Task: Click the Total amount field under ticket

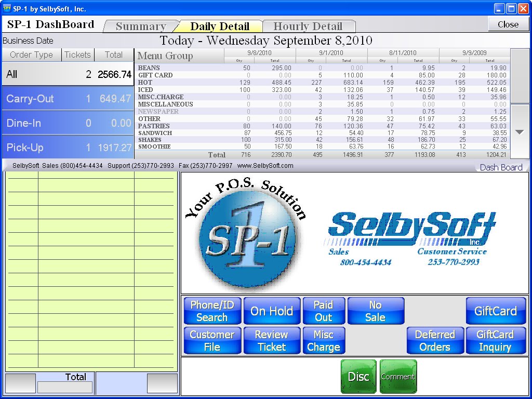Action: pyautogui.click(x=65, y=388)
